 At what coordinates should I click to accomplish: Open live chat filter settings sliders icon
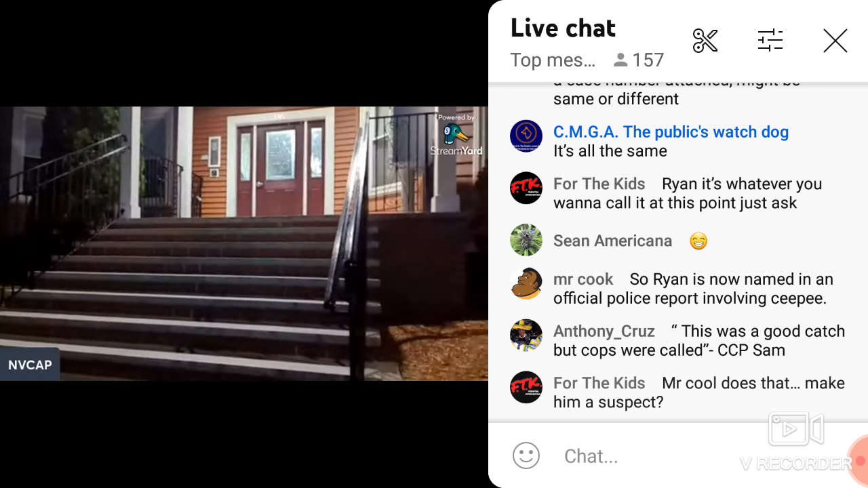770,41
